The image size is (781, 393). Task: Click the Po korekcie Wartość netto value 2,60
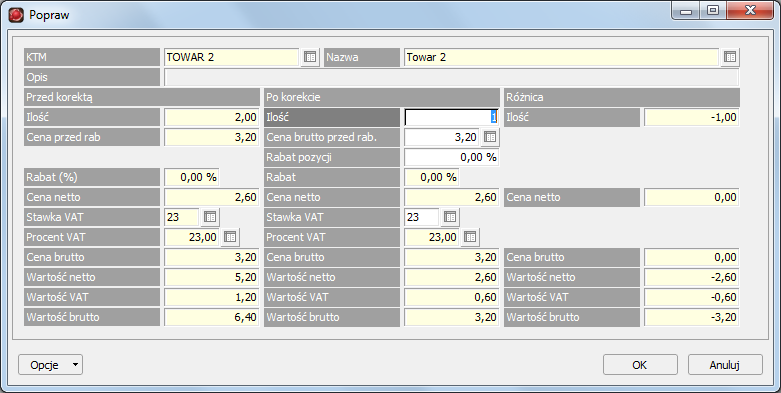[452, 277]
